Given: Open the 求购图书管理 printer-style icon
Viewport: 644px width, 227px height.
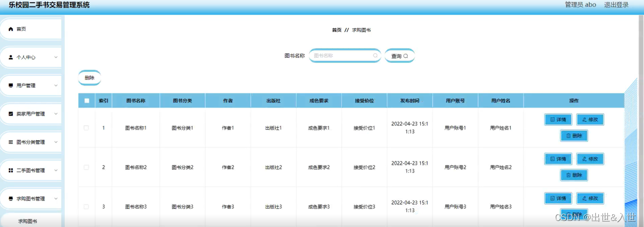Looking at the screenshot, I should tap(11, 199).
